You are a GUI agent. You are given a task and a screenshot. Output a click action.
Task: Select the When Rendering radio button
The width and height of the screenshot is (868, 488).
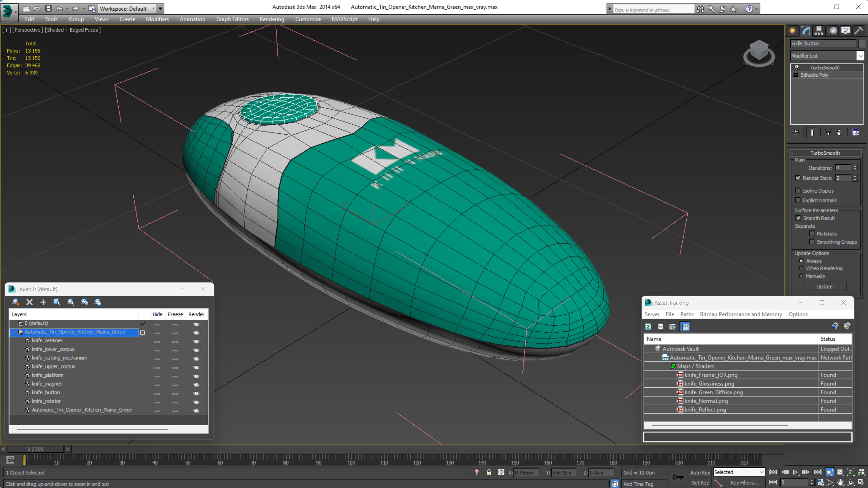[x=801, y=268]
